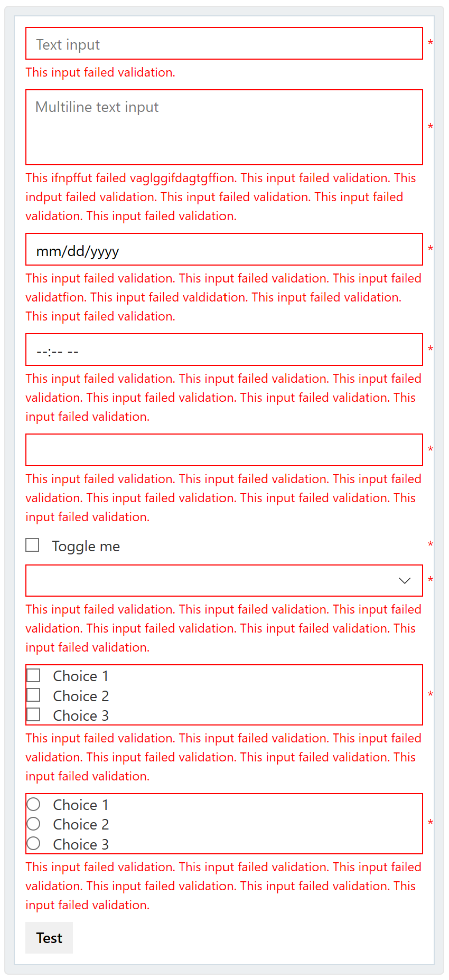Check the Choice 3 checkbox

33,714
